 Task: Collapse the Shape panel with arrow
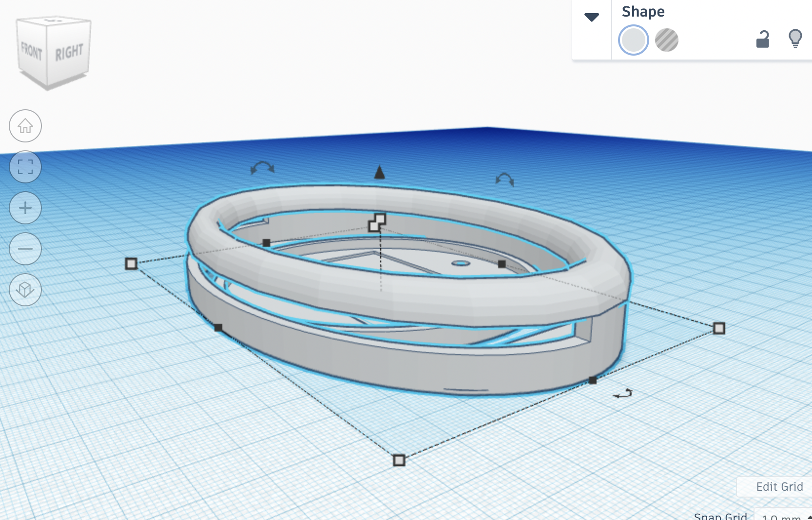point(592,18)
